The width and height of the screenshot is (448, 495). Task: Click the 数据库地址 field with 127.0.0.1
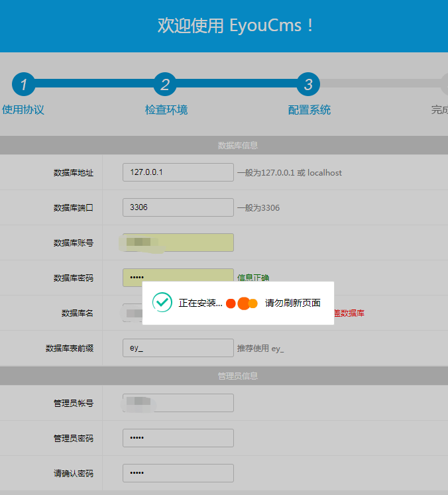tap(178, 172)
